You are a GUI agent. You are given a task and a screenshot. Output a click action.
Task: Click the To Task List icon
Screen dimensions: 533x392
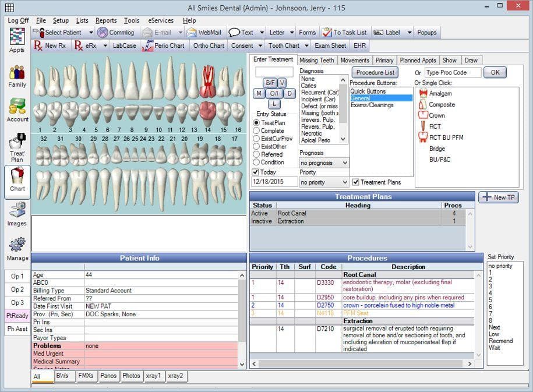coord(327,32)
